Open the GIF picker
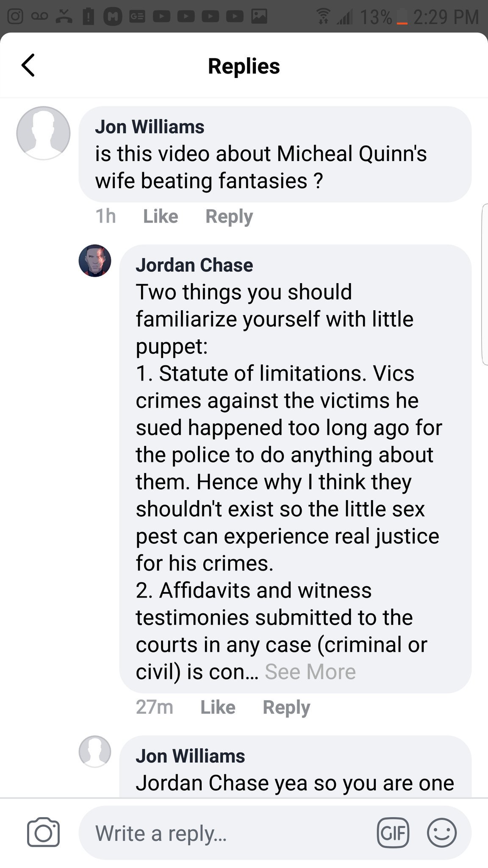This screenshot has width=488, height=868. [393, 832]
